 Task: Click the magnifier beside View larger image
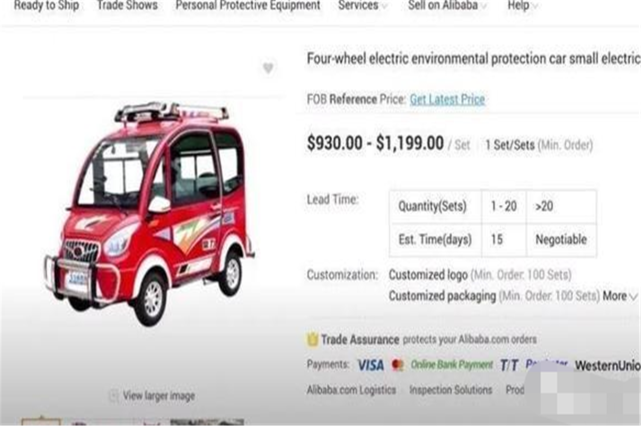coord(114,396)
